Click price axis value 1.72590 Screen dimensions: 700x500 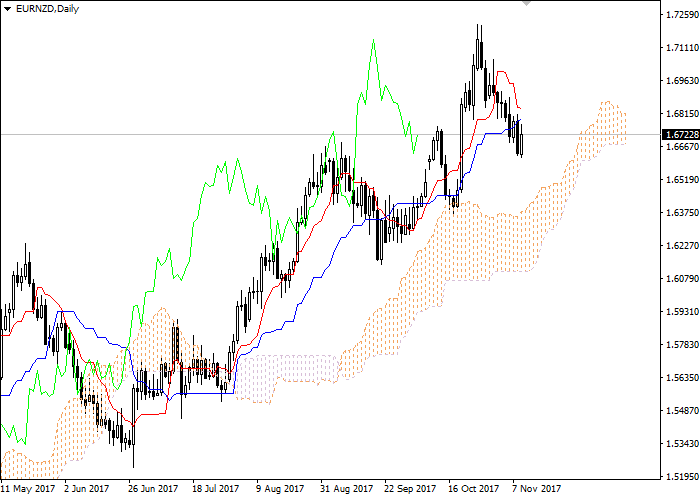tap(682, 15)
